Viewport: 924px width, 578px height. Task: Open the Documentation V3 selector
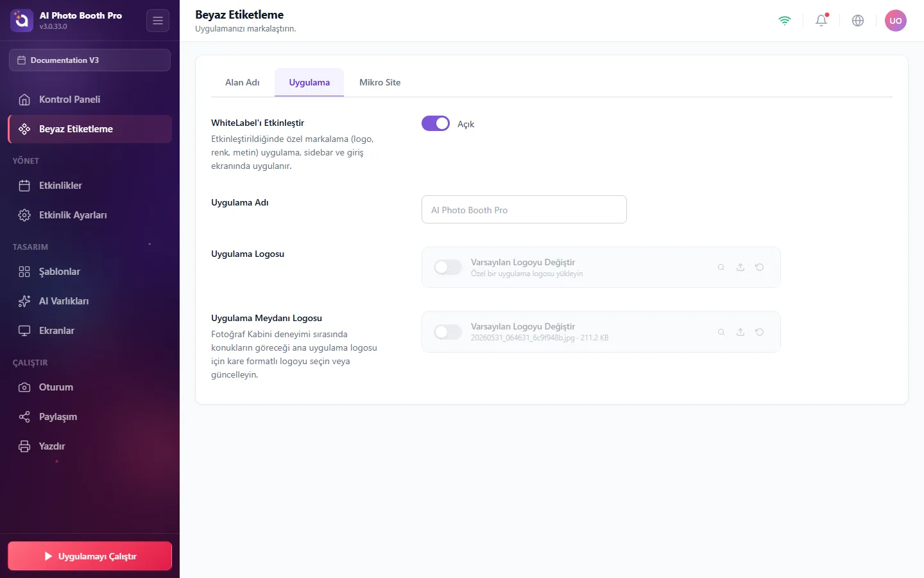[x=90, y=60]
